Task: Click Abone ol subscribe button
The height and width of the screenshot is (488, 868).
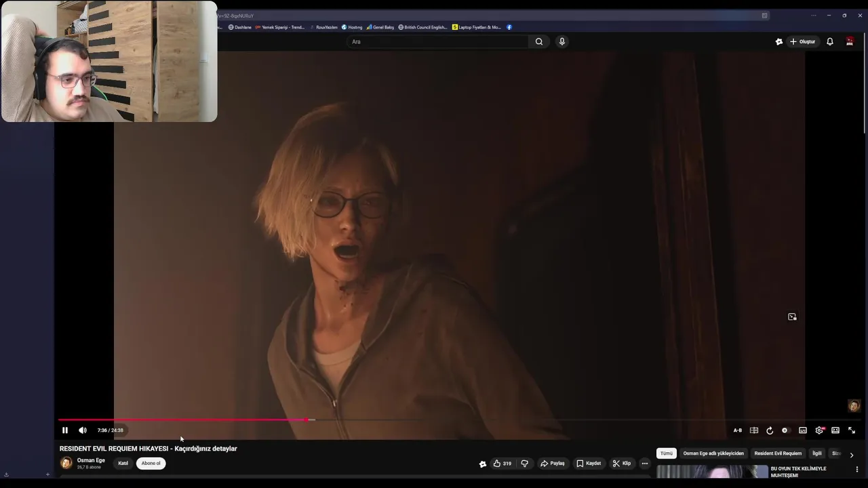Action: point(151,464)
